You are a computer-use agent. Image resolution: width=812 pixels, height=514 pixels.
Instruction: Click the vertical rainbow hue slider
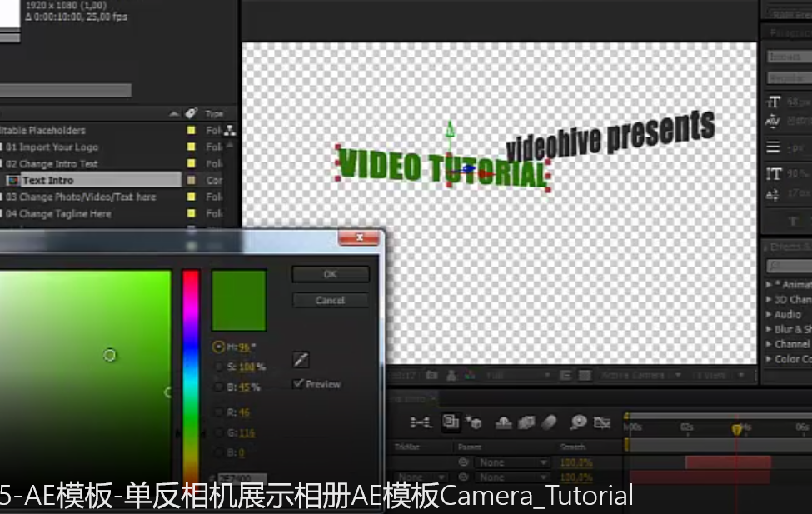pyautogui.click(x=190, y=377)
